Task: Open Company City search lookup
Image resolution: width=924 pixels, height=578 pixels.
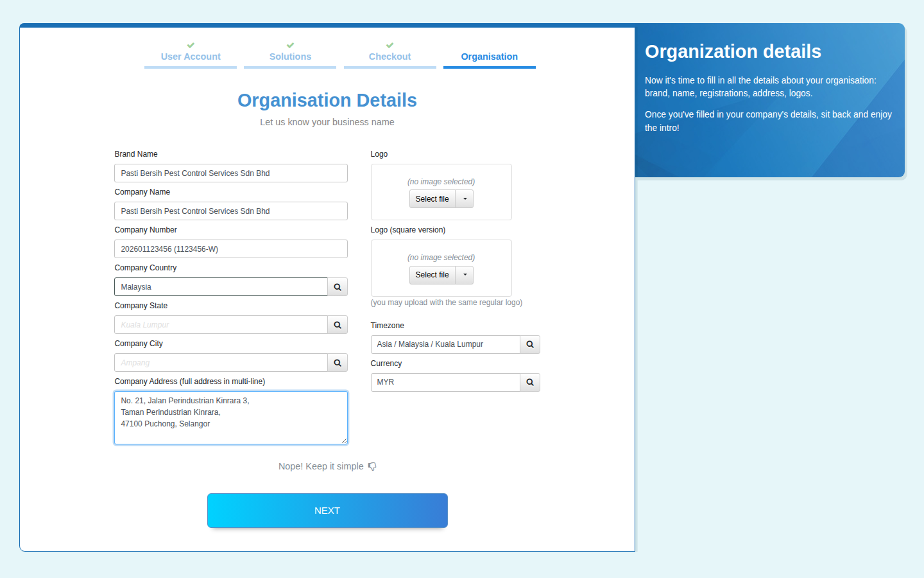Action: 338,363
